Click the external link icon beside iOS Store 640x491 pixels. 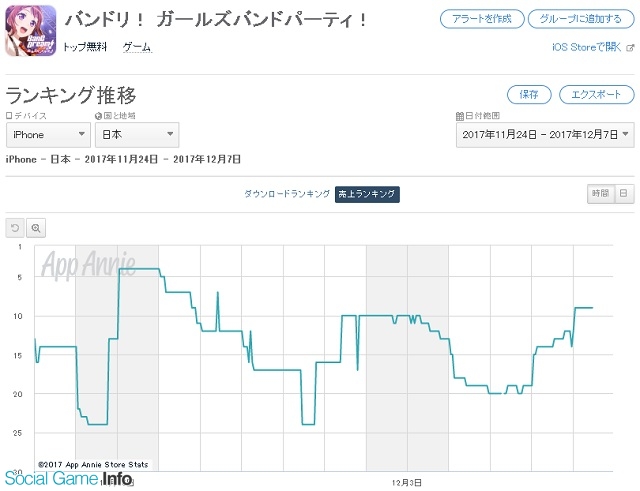[x=629, y=46]
